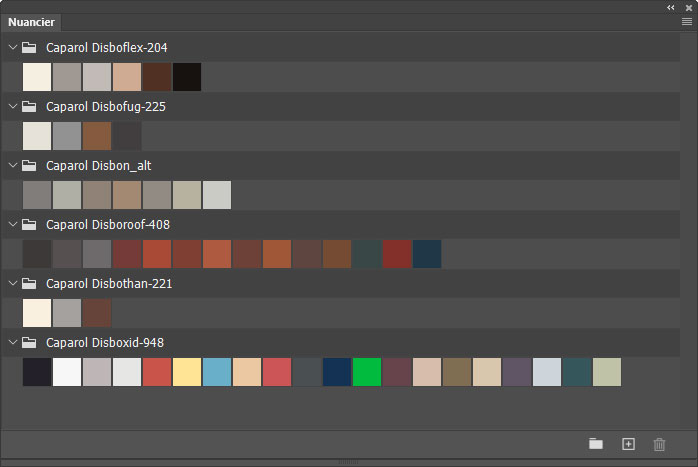
Task: Select the brown swatch in Disbofug-225
Action: 97,136
